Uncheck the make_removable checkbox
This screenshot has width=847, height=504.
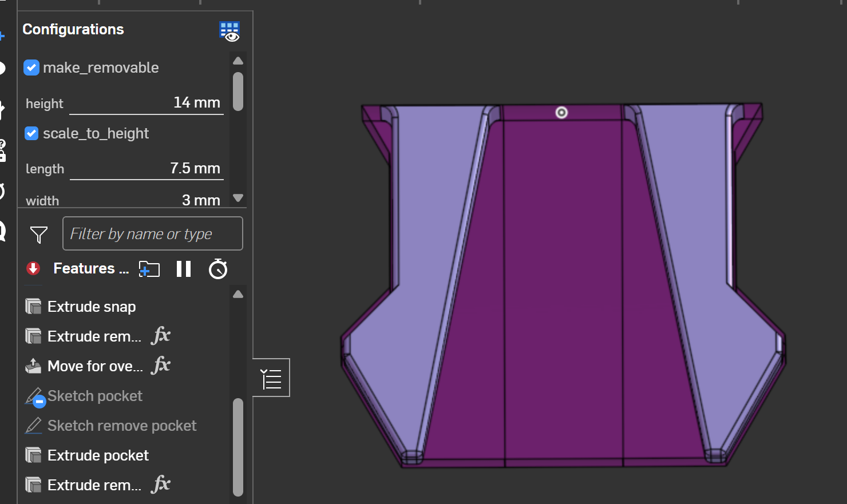(x=31, y=68)
